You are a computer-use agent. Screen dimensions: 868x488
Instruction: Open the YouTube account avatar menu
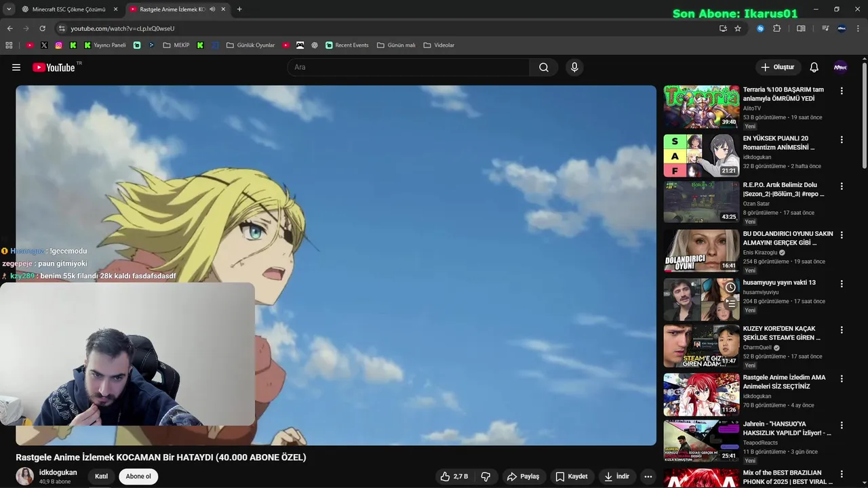click(x=840, y=67)
